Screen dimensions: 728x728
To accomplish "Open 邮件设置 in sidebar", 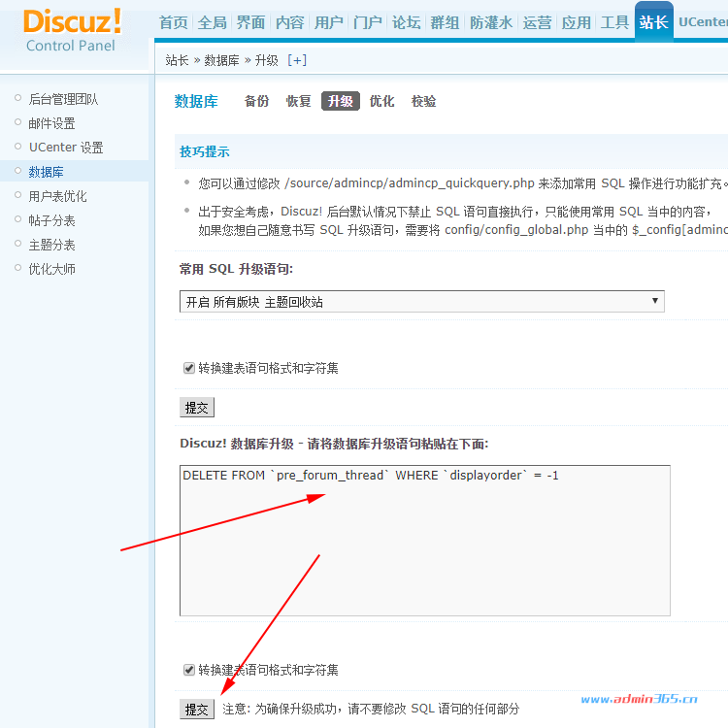I will click(x=51, y=123).
